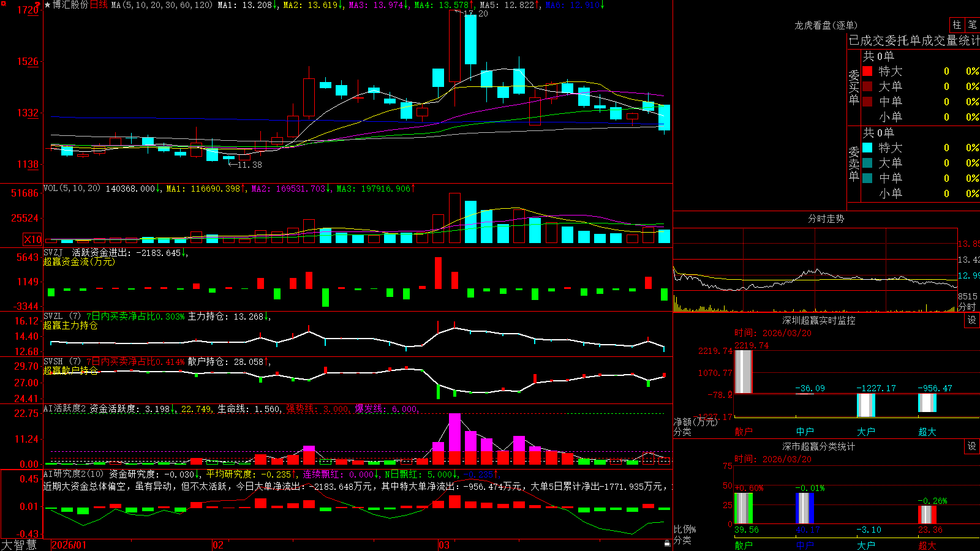Click 超大 in the realtime monitor chart
The width and height of the screenshot is (980, 551).
(927, 432)
